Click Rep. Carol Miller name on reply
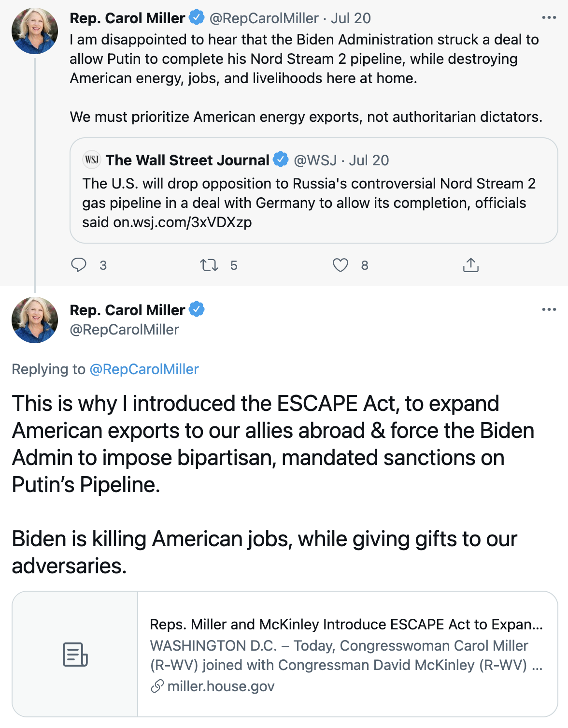Screen dimensions: 568x728 coord(128,310)
